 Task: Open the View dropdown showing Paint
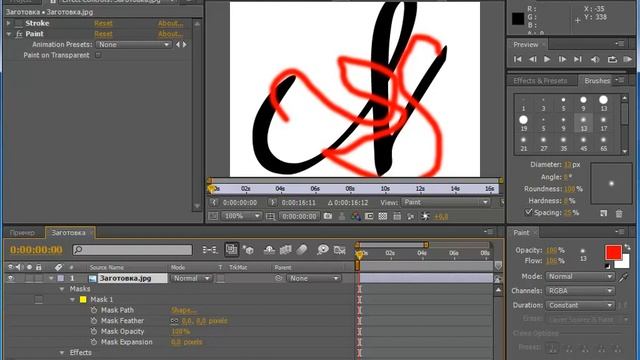446,202
